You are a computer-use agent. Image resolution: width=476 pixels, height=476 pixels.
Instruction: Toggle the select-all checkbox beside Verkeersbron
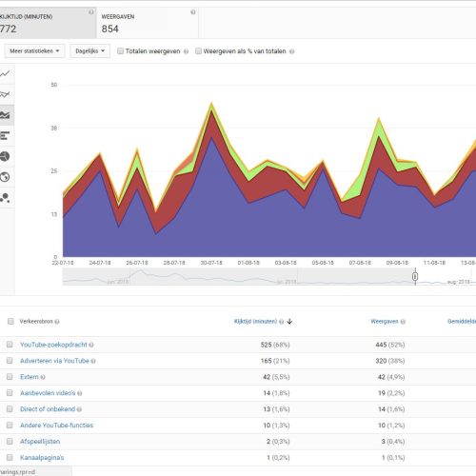tap(10, 321)
